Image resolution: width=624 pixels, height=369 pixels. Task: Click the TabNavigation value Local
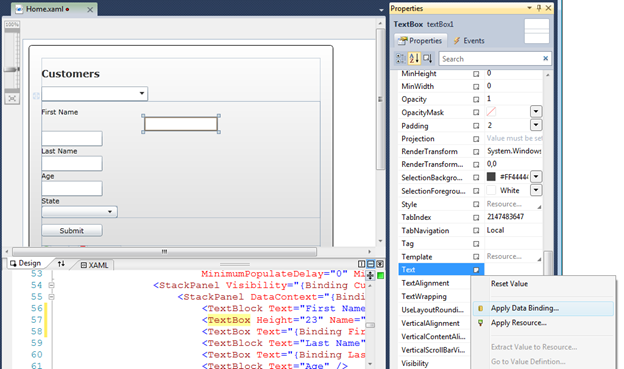point(495,230)
